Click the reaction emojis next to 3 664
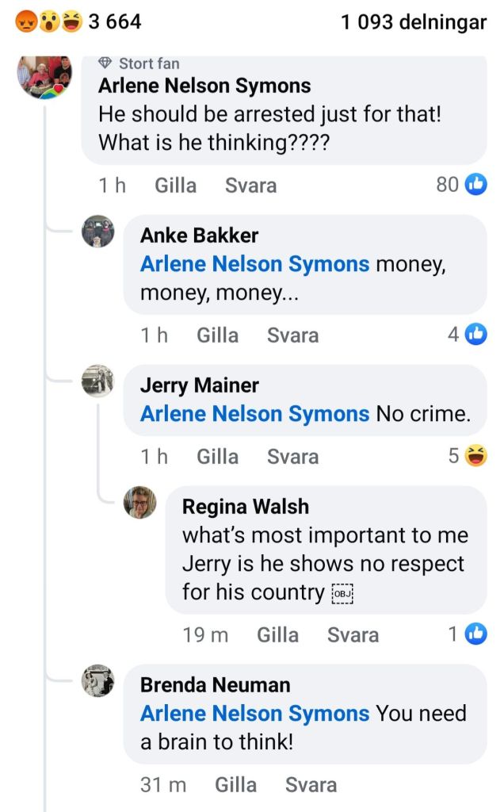504x812 pixels. (49, 22)
